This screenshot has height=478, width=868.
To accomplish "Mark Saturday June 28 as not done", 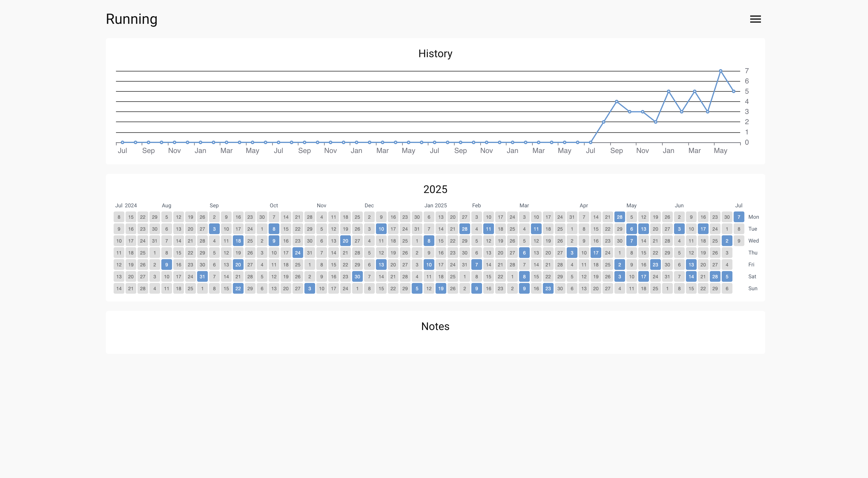I will coord(715,276).
